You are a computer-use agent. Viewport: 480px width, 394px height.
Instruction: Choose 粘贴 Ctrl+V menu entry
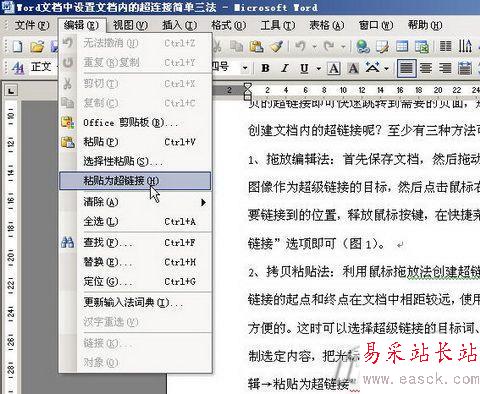tap(135, 142)
